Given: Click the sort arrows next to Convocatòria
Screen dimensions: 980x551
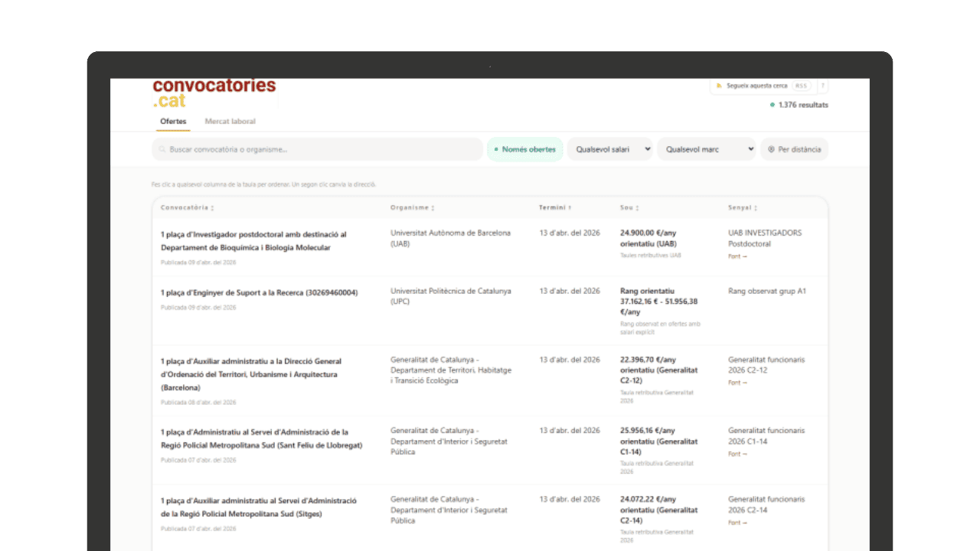Looking at the screenshot, I should click(212, 208).
